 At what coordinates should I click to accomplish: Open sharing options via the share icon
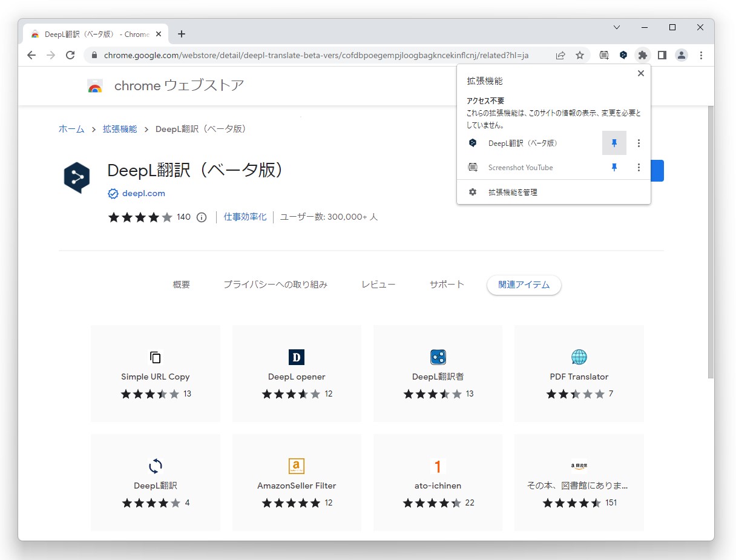pyautogui.click(x=560, y=55)
